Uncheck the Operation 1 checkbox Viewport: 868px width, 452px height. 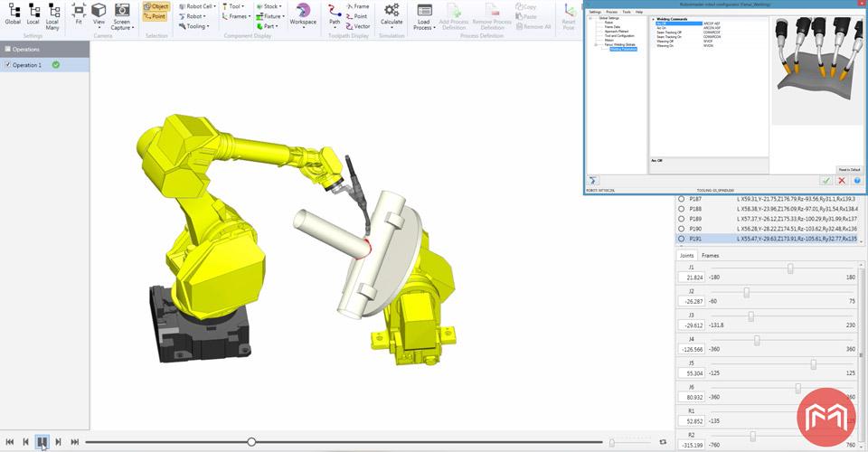[7, 65]
